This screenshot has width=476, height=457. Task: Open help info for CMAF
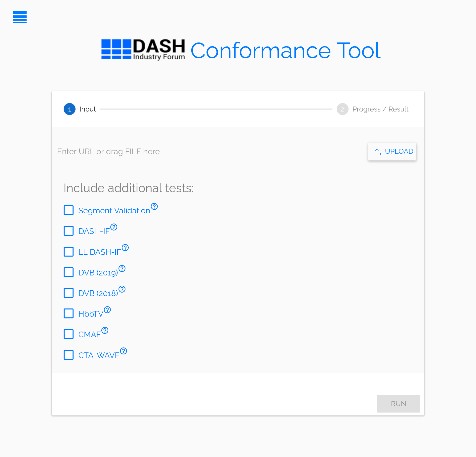(x=105, y=330)
